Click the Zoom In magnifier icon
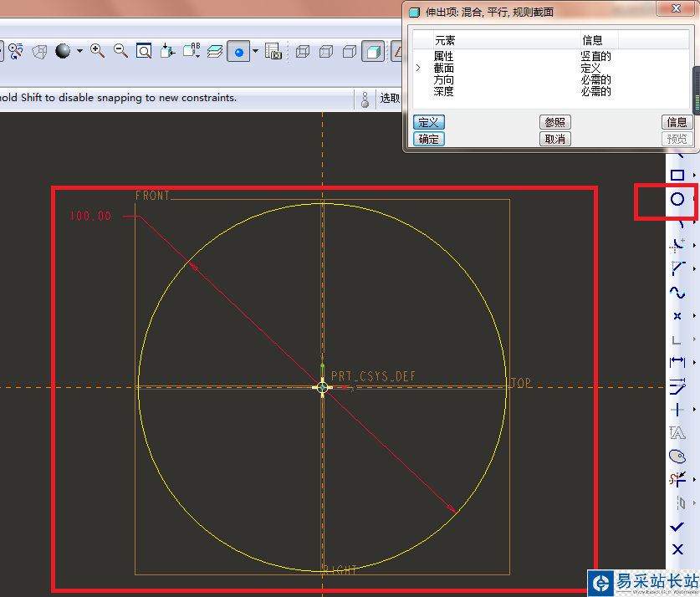 coord(98,51)
